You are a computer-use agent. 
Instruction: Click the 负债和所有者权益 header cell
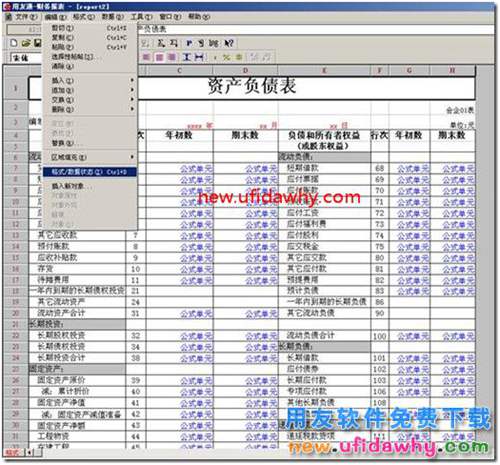(324, 140)
